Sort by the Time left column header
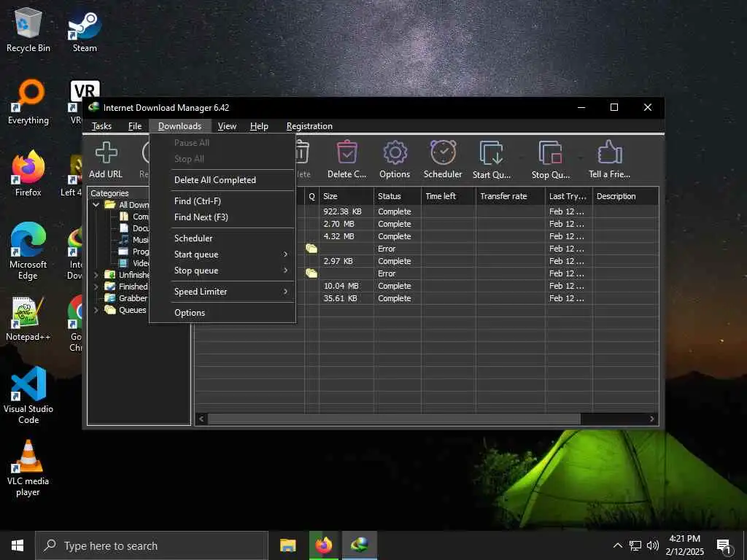747x560 pixels. (x=449, y=196)
